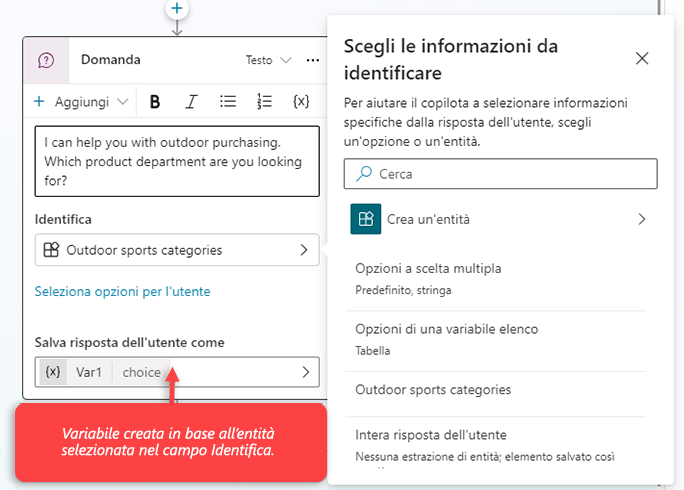
Task: Open Outdoor sports categories identify selector
Action: pyautogui.click(x=177, y=250)
